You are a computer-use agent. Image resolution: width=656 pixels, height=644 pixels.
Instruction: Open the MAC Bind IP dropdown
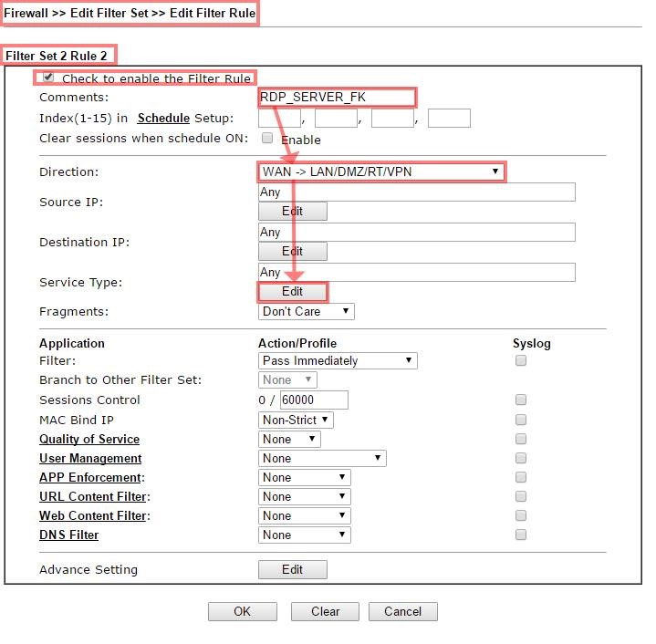(x=296, y=421)
